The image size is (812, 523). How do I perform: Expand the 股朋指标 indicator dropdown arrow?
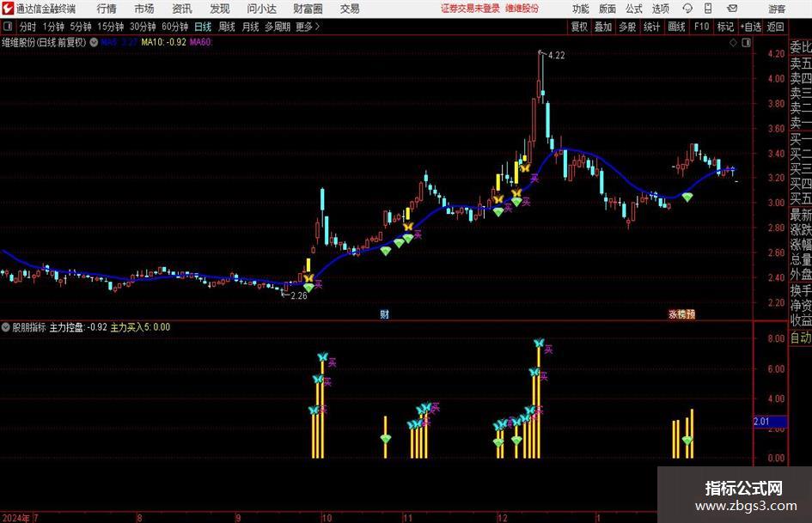5,327
